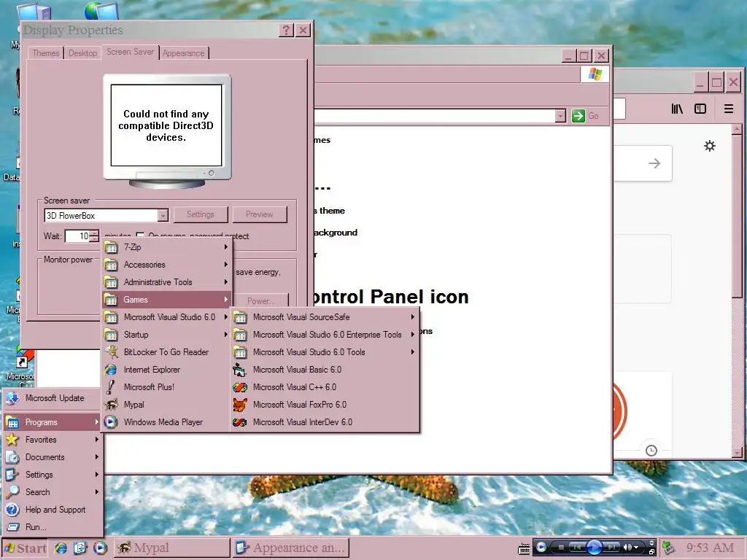
Task: Click the Start button
Action: pos(26,548)
